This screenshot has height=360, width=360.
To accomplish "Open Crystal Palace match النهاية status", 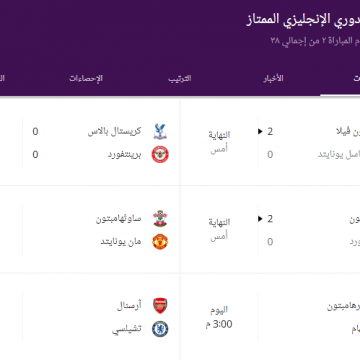I will click(219, 135).
